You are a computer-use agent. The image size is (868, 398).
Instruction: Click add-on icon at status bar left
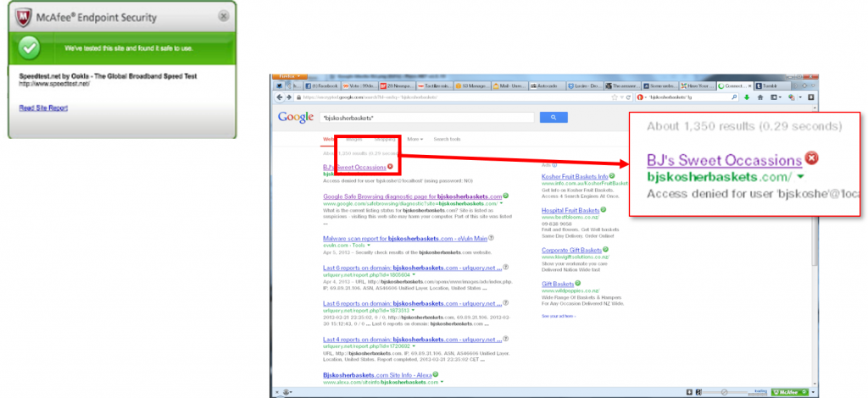pyautogui.click(x=287, y=392)
